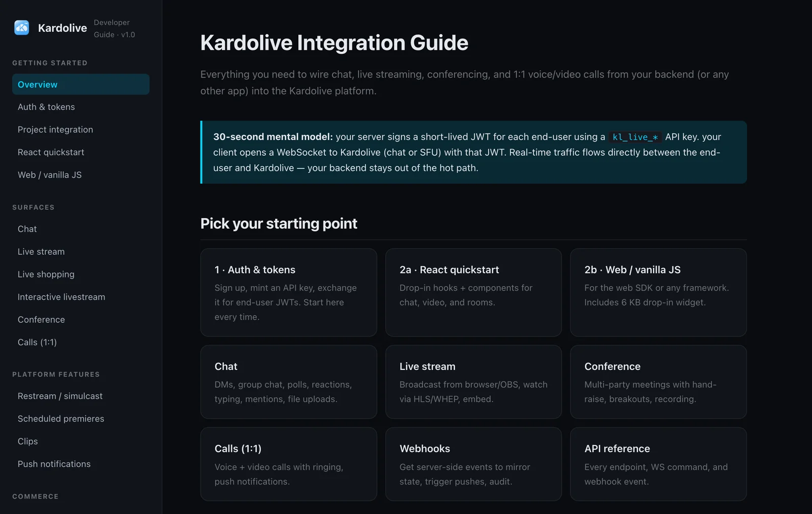812x514 pixels.
Task: Select Overview in the sidebar
Action: coord(81,84)
